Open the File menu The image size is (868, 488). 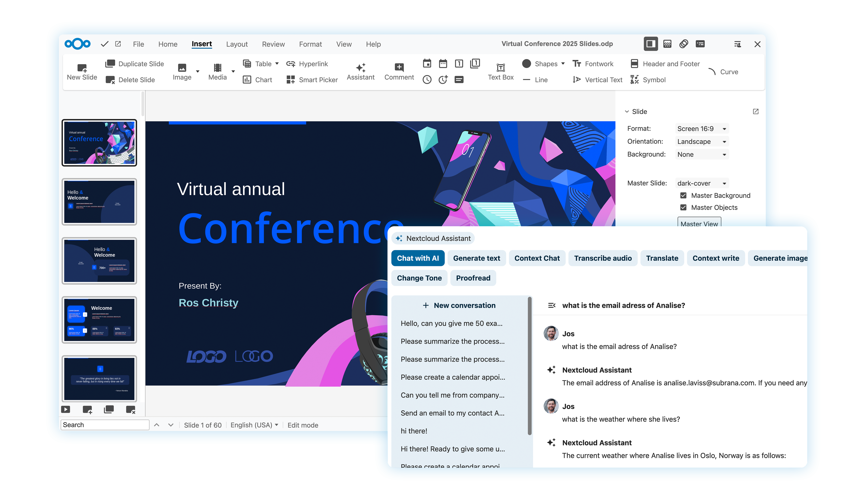138,44
